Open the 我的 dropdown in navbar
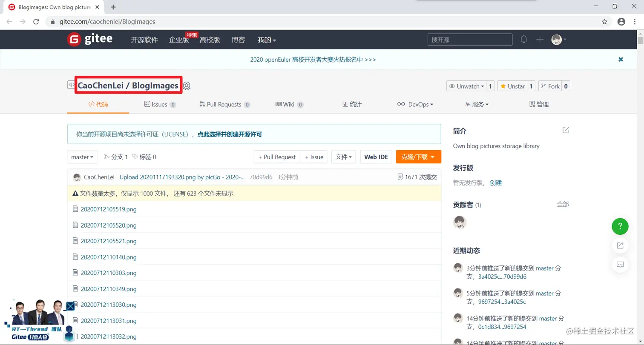 (267, 40)
